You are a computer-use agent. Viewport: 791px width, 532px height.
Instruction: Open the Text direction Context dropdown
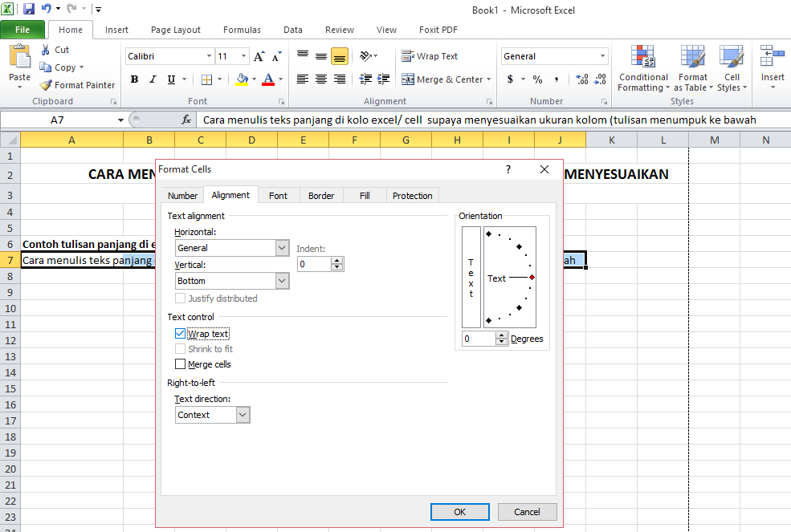[x=243, y=415]
